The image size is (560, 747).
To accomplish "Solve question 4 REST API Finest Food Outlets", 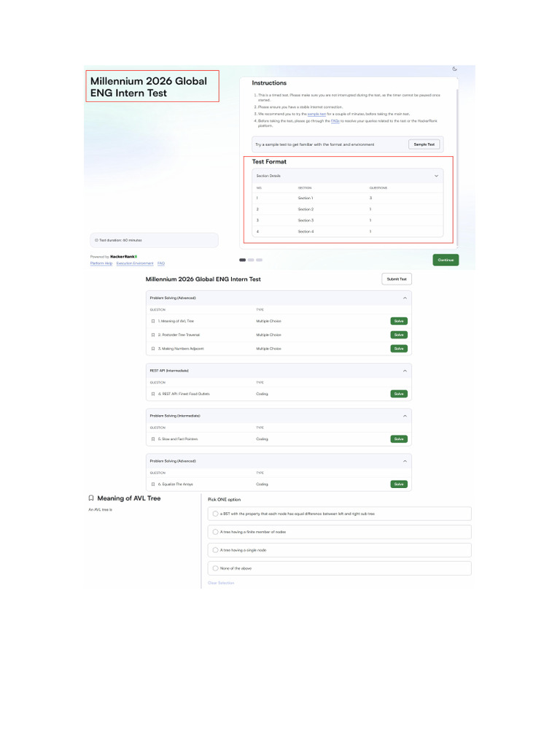I will click(x=399, y=394).
